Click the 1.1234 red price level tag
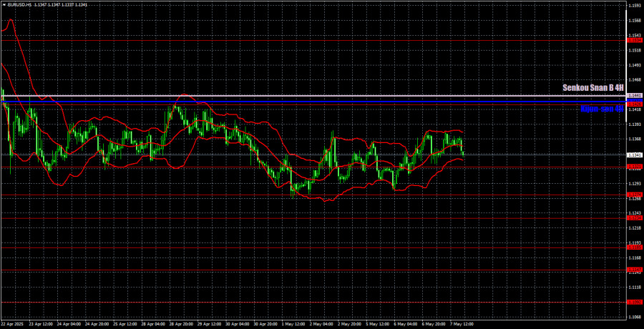 pos(635,218)
